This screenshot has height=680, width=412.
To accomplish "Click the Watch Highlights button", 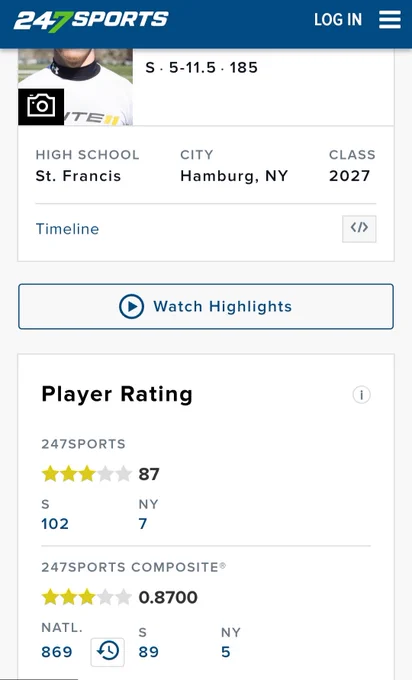I will (206, 307).
